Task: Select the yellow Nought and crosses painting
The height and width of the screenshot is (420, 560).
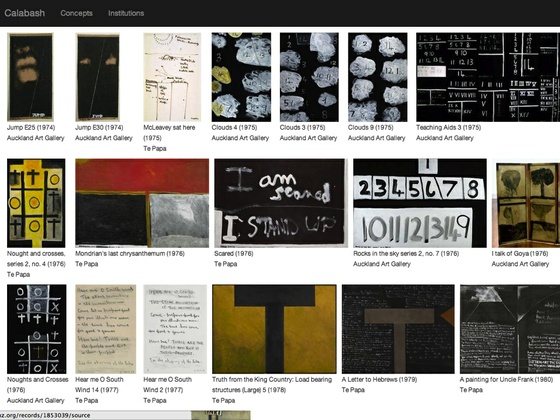Action: click(36, 203)
